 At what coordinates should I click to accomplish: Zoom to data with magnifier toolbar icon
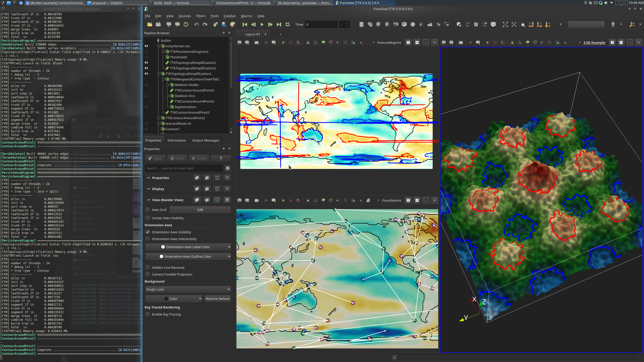[522, 24]
